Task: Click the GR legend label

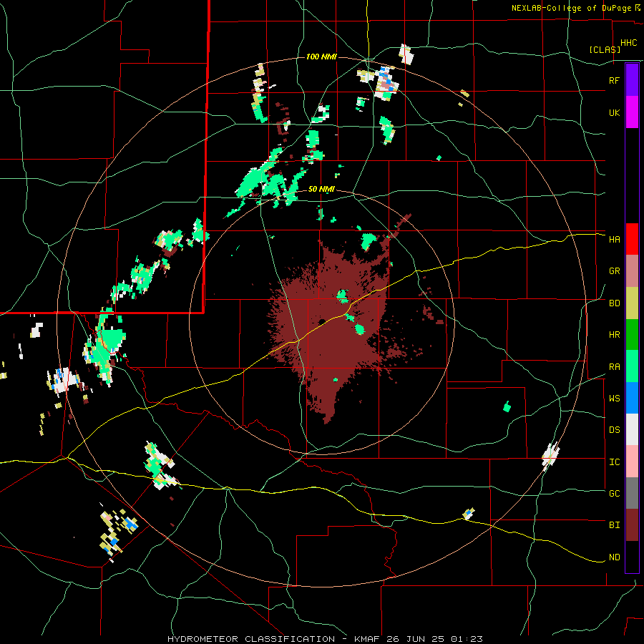Action: pos(614,271)
